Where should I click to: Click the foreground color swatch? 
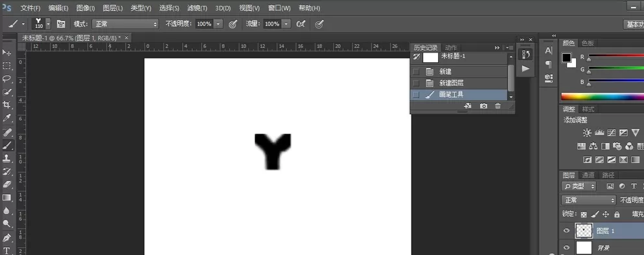coord(567,58)
